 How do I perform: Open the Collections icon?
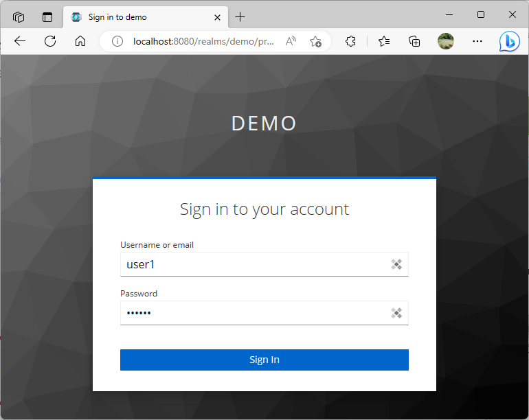click(x=414, y=41)
